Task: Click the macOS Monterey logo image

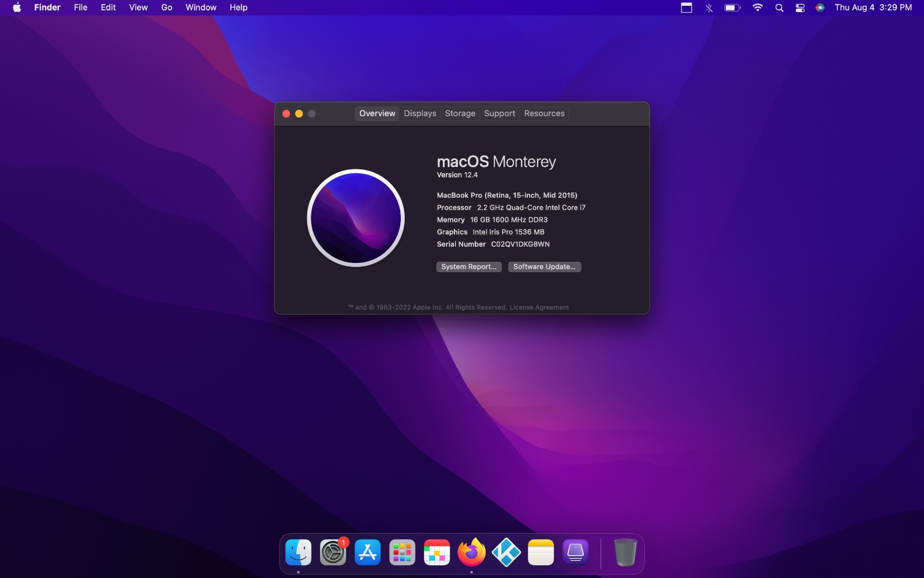Action: pyautogui.click(x=356, y=218)
